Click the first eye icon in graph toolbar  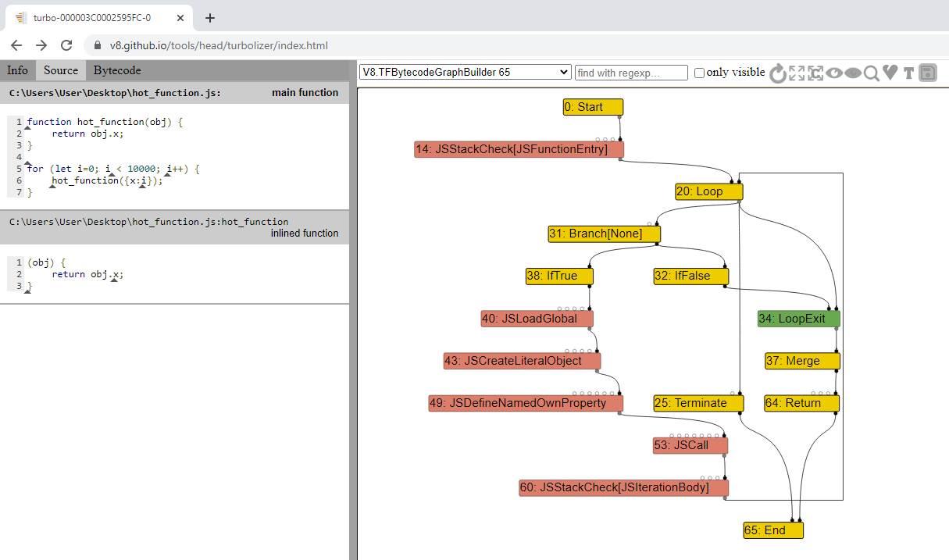pyautogui.click(x=834, y=73)
